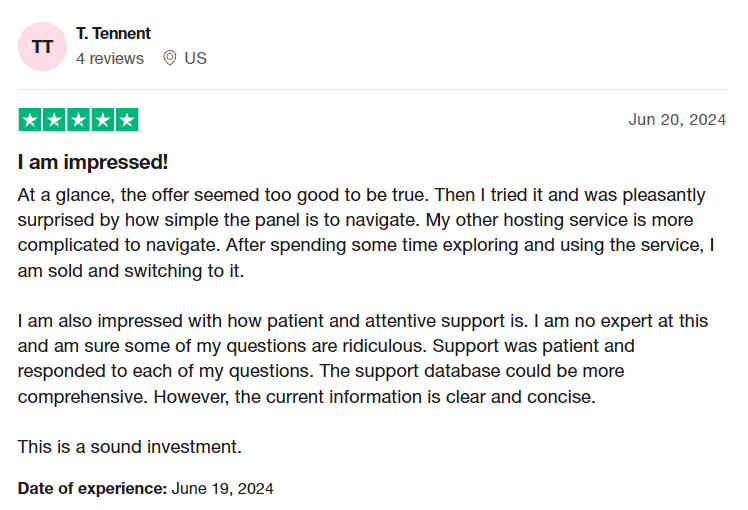
Task: Click the fifth green rating star
Action: click(127, 121)
